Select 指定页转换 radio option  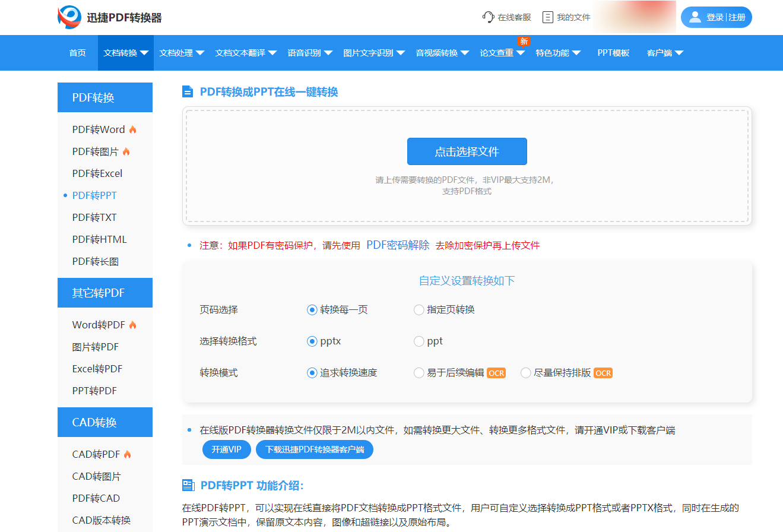[419, 309]
